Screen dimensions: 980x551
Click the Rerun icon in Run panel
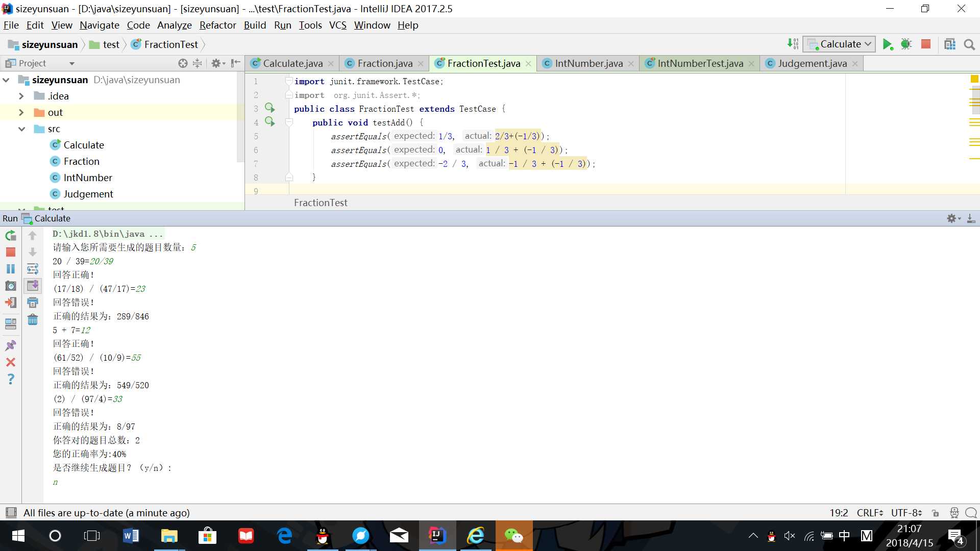click(x=10, y=235)
